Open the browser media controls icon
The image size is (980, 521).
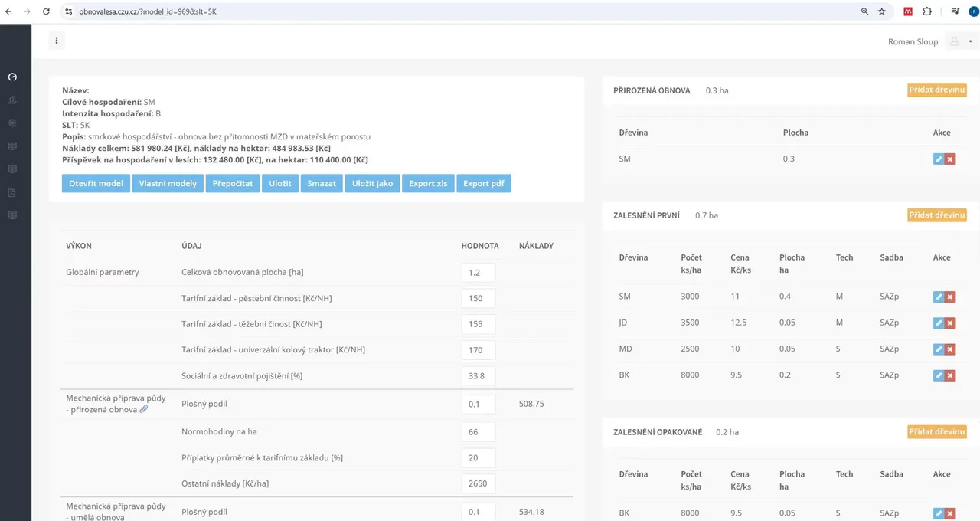point(955,11)
